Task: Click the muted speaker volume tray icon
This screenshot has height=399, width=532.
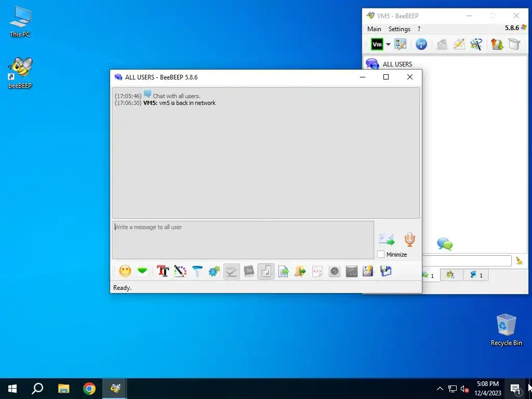Action: coord(464,389)
